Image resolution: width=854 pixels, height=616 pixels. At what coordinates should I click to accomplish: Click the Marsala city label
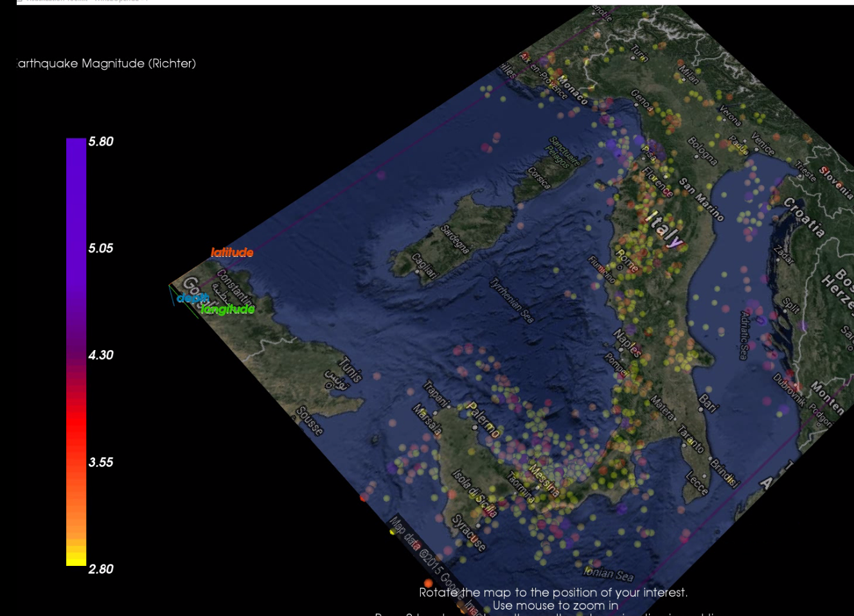[x=427, y=419]
